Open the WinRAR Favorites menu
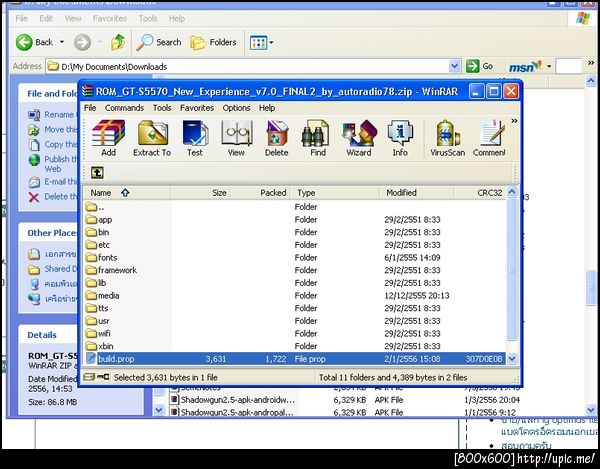Image resolution: width=600 pixels, height=469 pixels. [x=197, y=108]
